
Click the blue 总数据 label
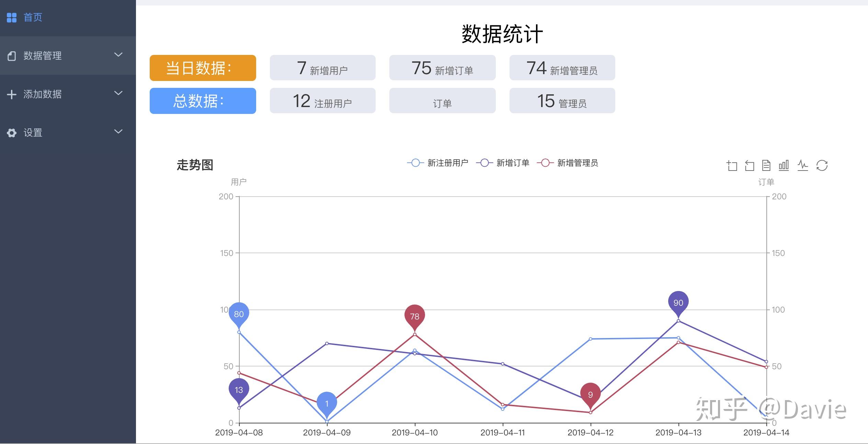click(x=203, y=101)
